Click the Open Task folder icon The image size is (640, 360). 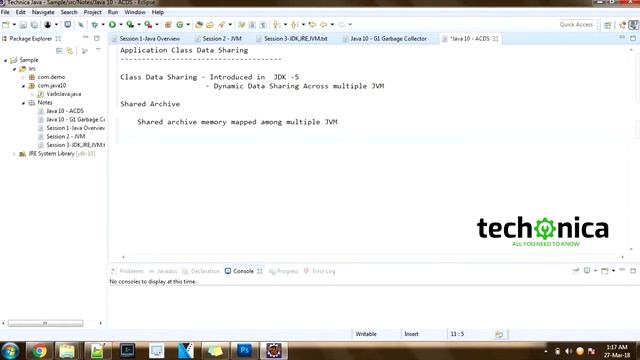click(x=210, y=25)
